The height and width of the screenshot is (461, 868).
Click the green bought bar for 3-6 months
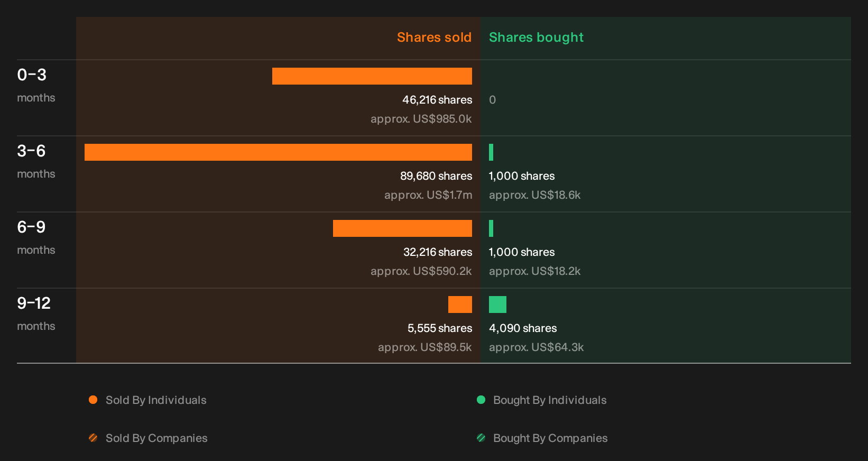click(491, 152)
